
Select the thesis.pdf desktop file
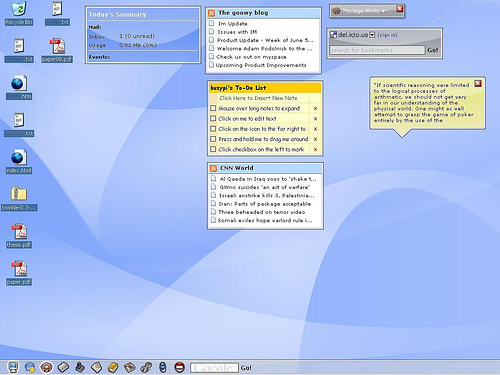(19, 236)
